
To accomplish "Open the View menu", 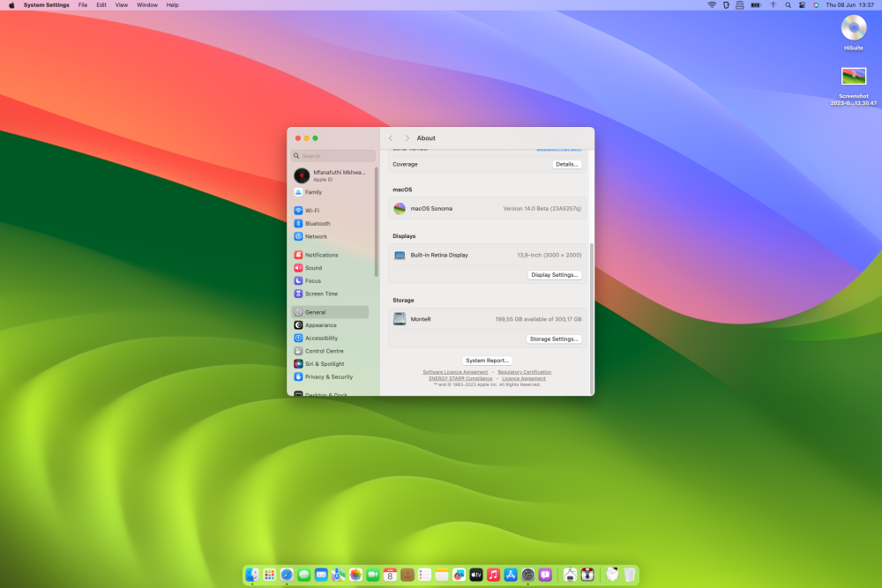I will point(122,5).
